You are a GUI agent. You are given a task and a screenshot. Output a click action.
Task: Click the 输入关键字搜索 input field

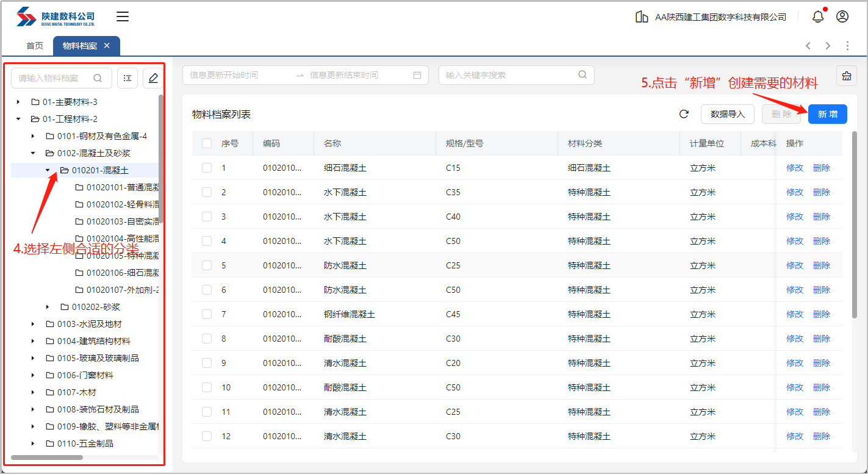tap(509, 75)
